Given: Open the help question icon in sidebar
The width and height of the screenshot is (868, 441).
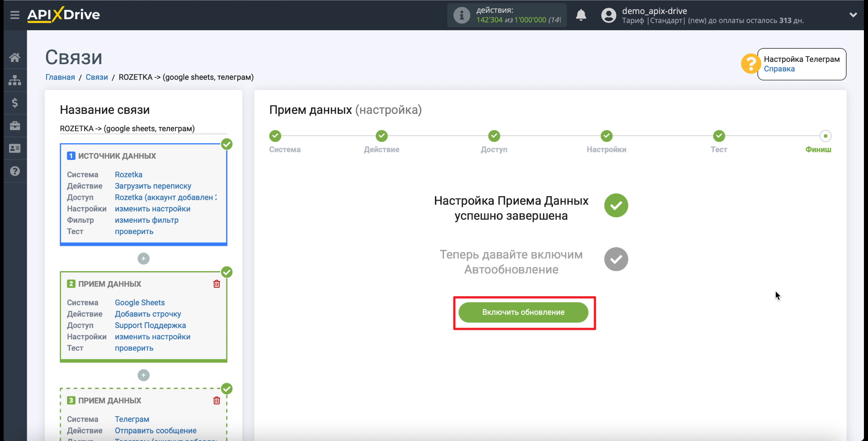Looking at the screenshot, I should click(x=15, y=171).
